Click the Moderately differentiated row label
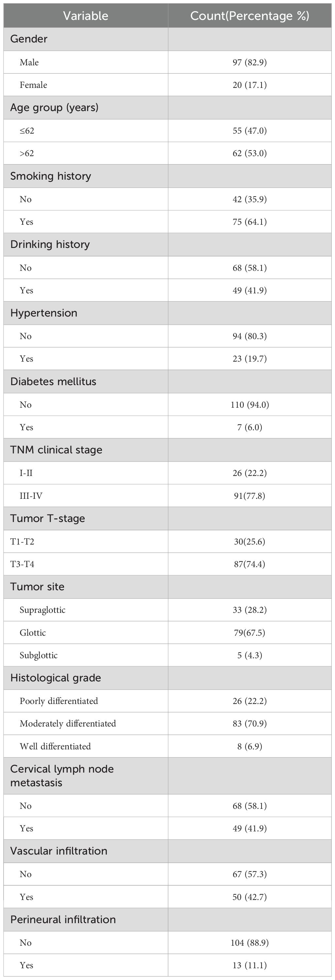This screenshot has width=335, height=980. [68, 723]
